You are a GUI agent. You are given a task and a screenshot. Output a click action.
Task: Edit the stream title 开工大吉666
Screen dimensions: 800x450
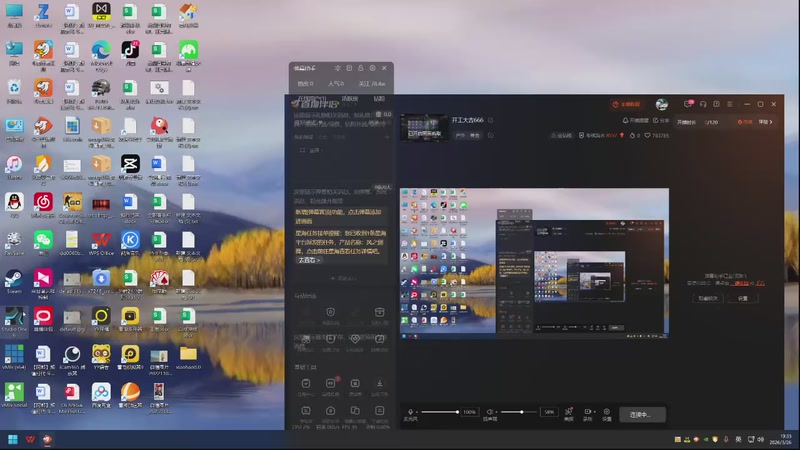(x=490, y=120)
